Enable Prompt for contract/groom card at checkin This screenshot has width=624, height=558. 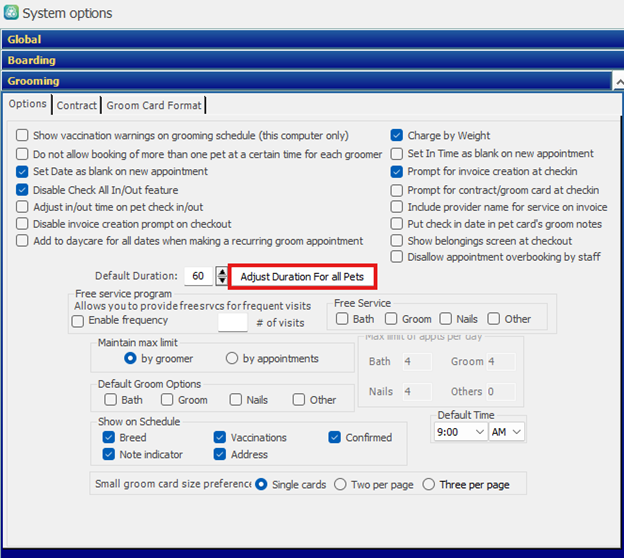click(397, 190)
